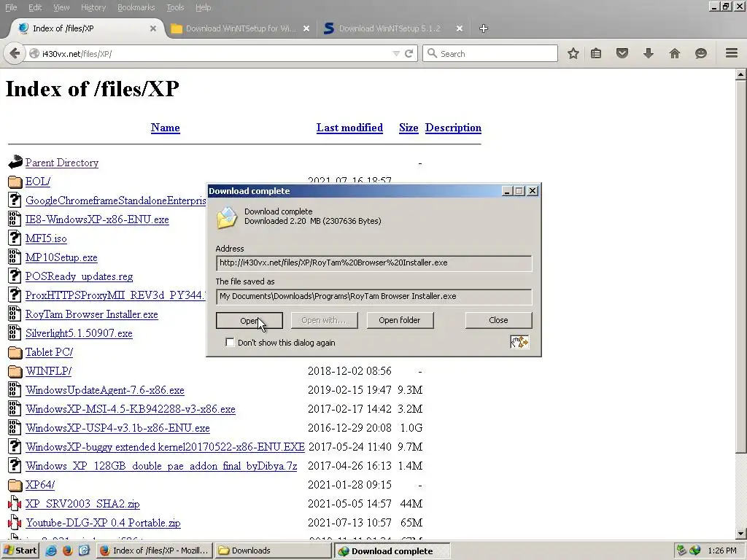Viewport: 747px width, 560px height.
Task: Click Download complete taskbar button
Action: pos(392,551)
